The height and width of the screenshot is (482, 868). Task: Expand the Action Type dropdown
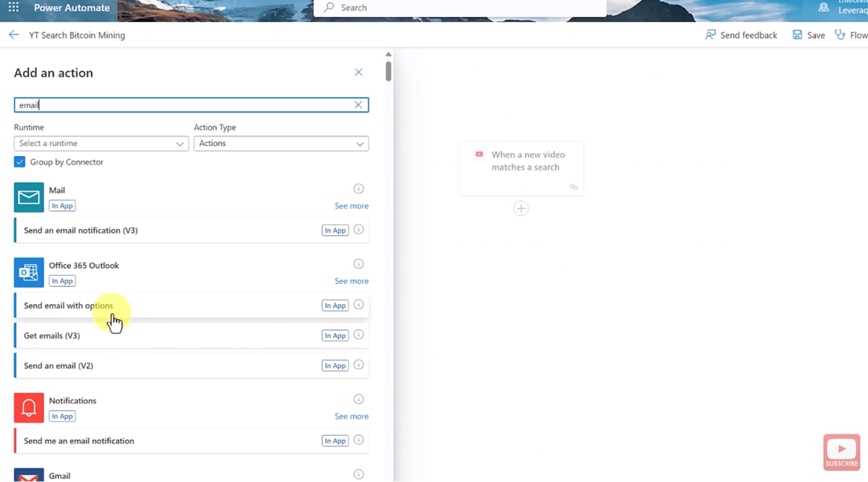tap(281, 143)
